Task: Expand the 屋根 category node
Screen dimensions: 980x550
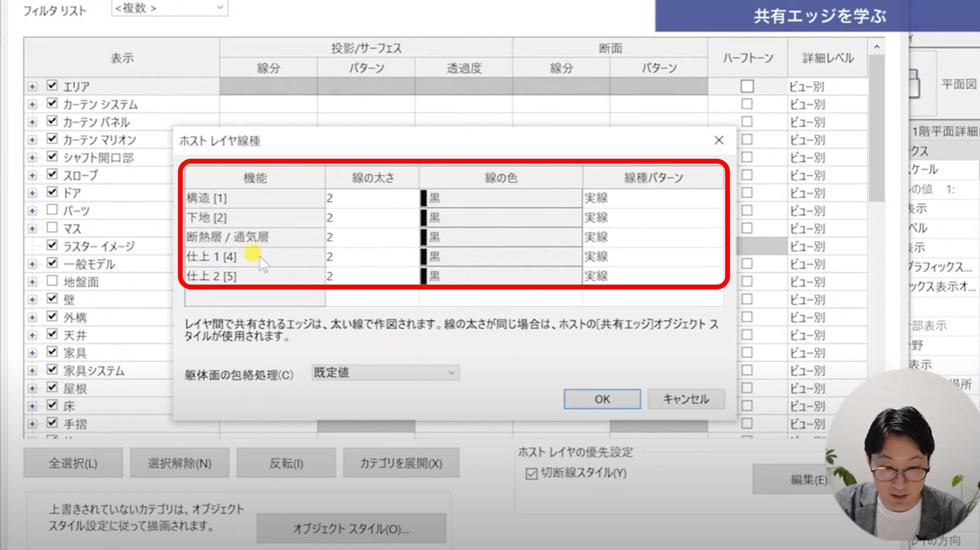Action: click(x=32, y=389)
